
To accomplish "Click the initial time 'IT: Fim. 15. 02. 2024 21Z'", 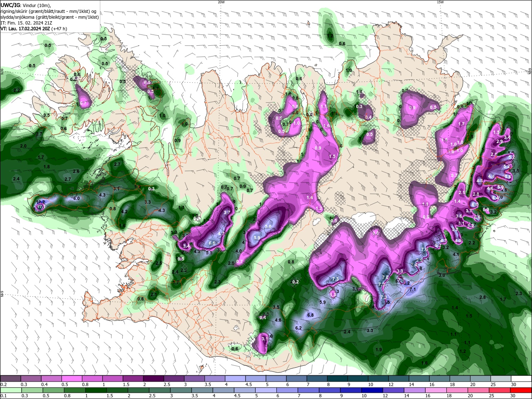I will tap(26, 23).
